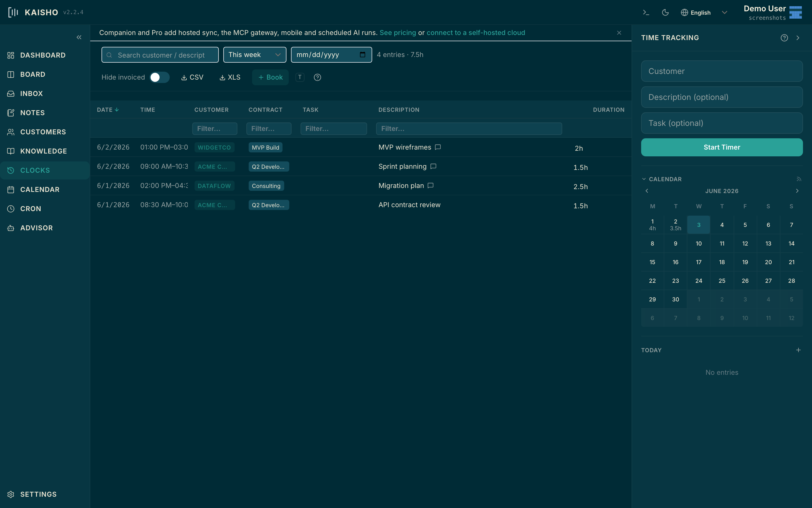Collapse the sidebar with double chevron
The height and width of the screenshot is (508, 812).
click(x=79, y=37)
